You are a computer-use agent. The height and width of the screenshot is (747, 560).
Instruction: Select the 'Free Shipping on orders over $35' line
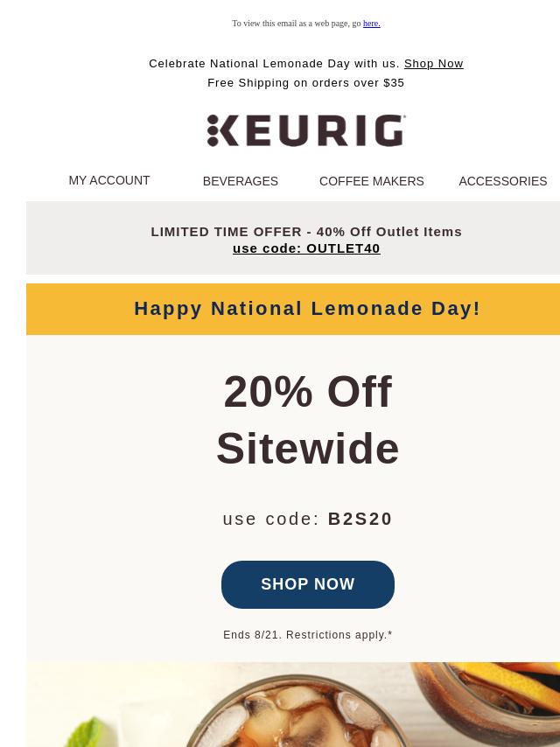coord(305,83)
